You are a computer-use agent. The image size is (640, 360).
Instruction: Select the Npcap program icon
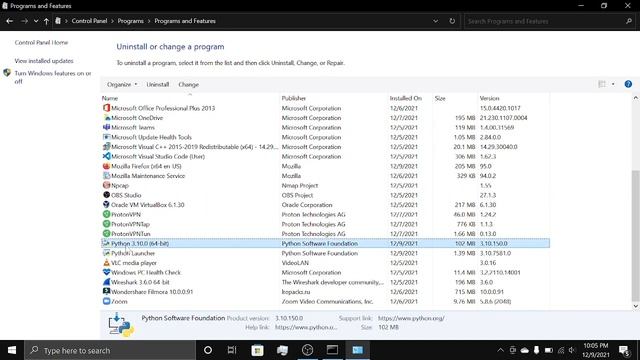click(106, 185)
